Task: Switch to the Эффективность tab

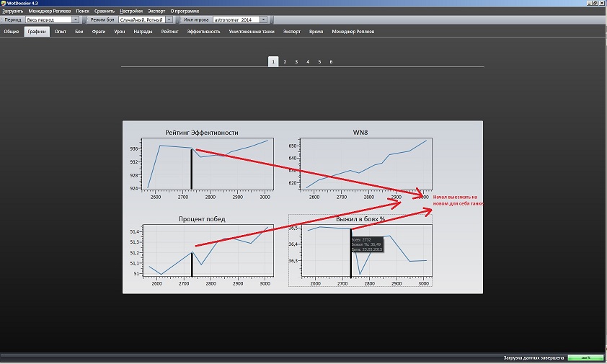Action: (x=204, y=32)
